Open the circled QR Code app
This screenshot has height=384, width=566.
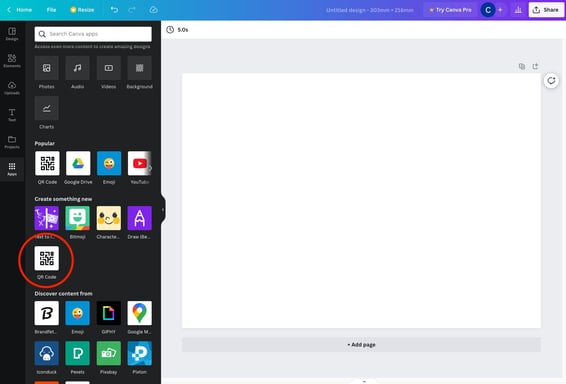[47, 258]
